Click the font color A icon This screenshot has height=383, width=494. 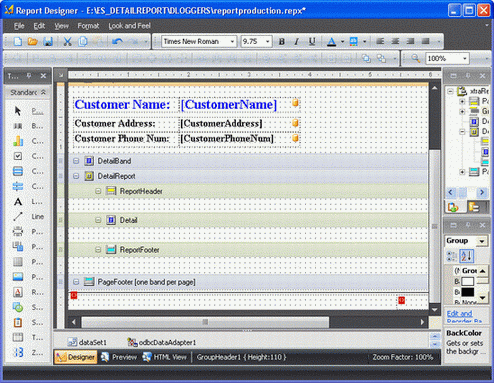331,42
